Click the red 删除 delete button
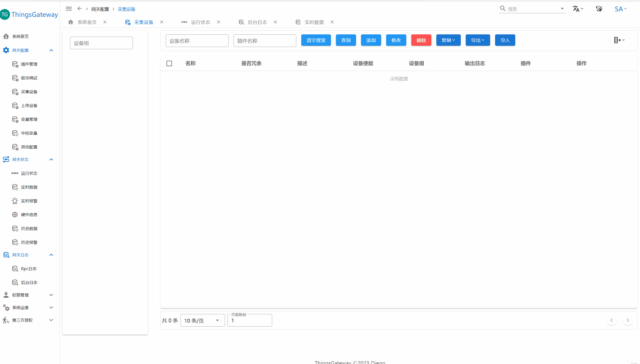 tap(421, 40)
